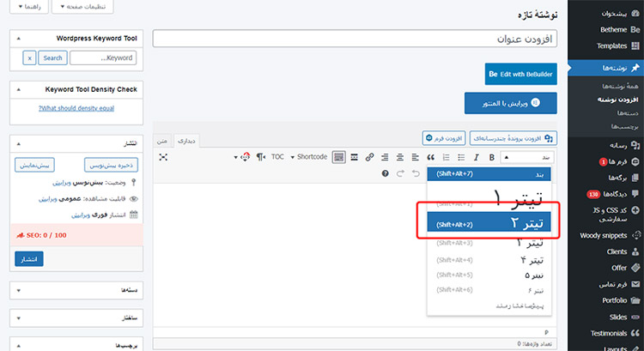644x351 pixels.
Task: Click Edit with BeBuilder button
Action: pos(521,74)
